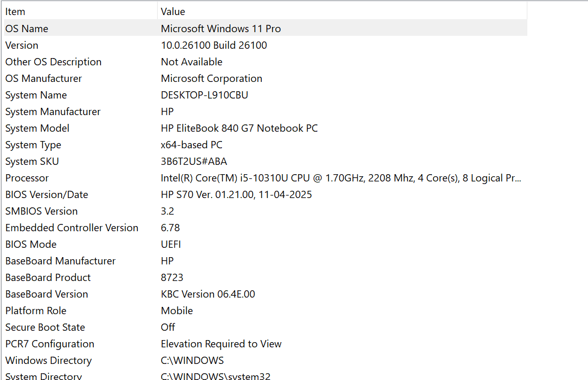Image resolution: width=588 pixels, height=380 pixels.
Task: Select the Windows Directory row
Action: click(x=265, y=360)
